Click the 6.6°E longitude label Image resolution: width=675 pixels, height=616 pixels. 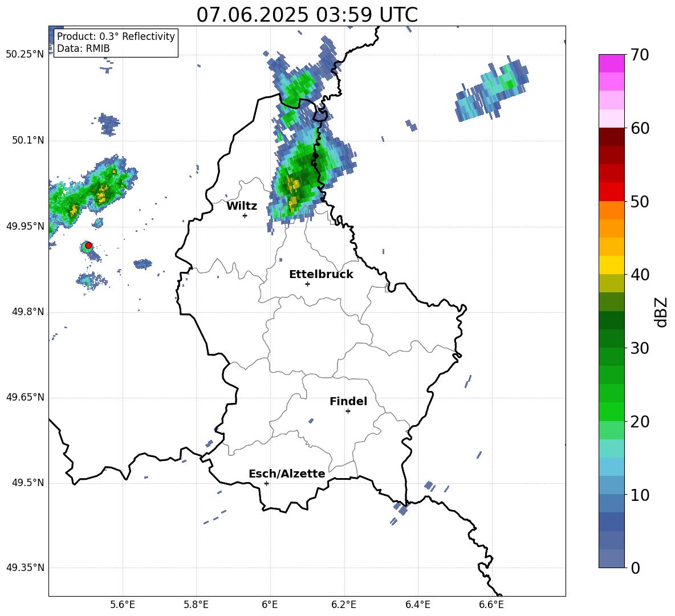[491, 605]
